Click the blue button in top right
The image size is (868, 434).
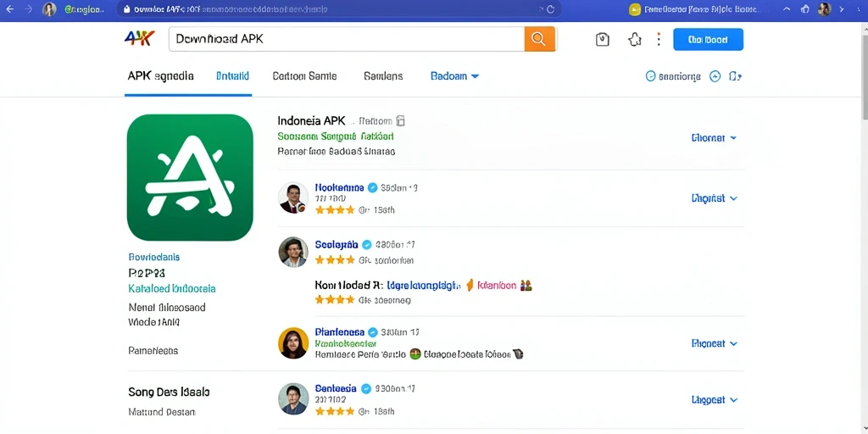point(708,39)
